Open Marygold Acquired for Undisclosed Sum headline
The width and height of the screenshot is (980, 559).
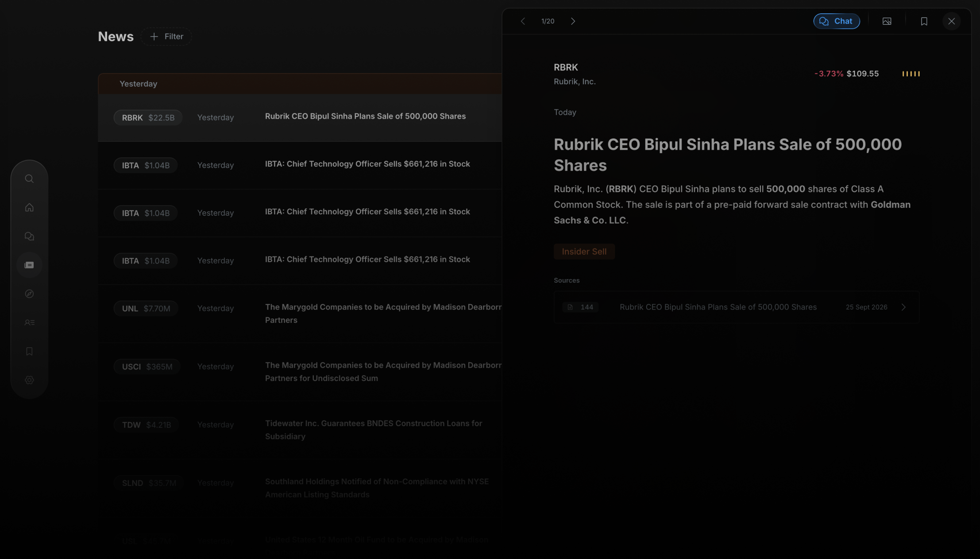click(x=383, y=372)
